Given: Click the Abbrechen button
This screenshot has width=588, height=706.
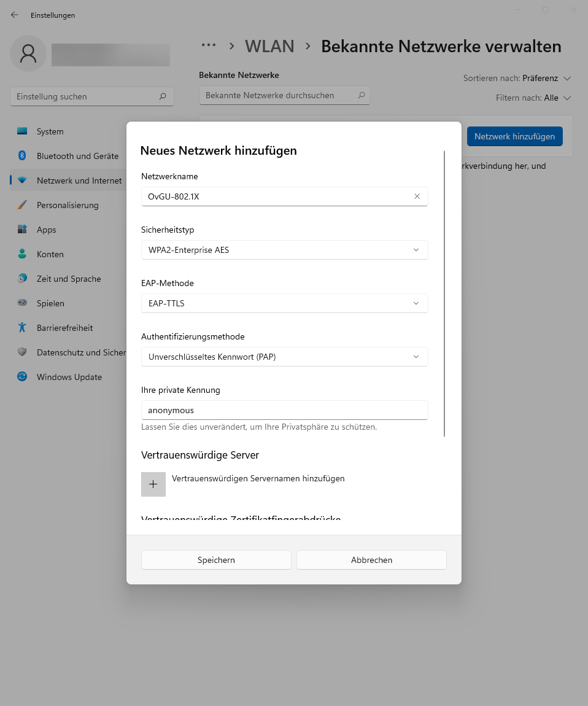Looking at the screenshot, I should 371,560.
